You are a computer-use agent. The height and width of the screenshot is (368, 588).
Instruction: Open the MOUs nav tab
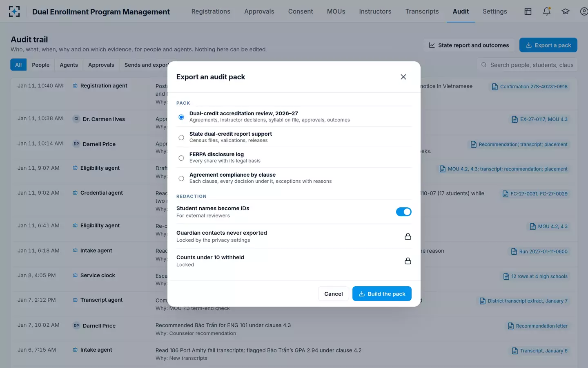(x=336, y=11)
